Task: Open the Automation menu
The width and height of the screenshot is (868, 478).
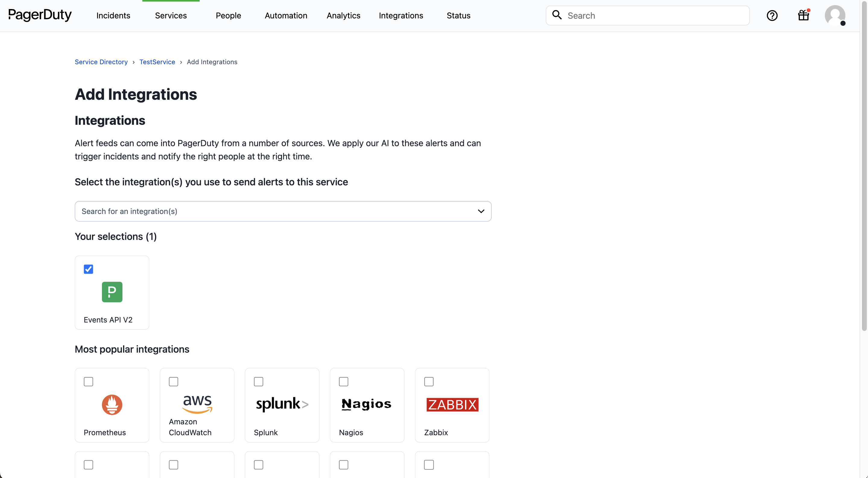Action: coord(286,15)
